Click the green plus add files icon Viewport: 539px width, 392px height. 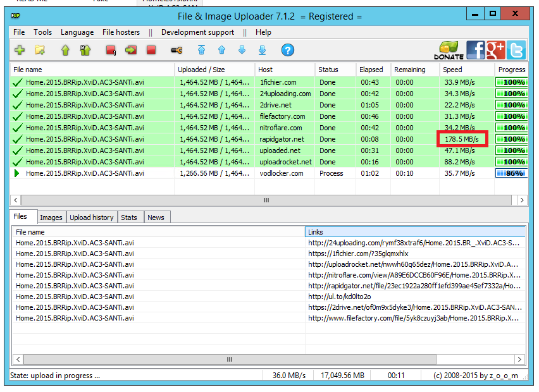click(x=20, y=50)
